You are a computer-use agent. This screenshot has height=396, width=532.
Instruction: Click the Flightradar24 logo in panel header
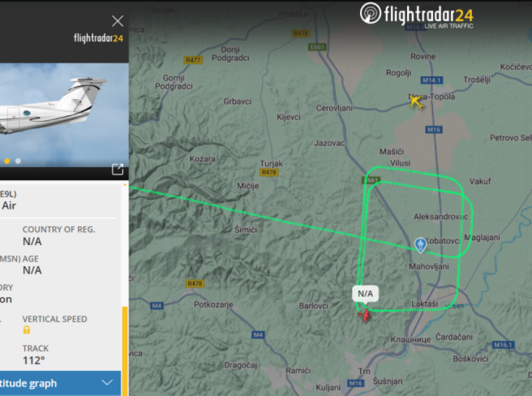[98, 38]
